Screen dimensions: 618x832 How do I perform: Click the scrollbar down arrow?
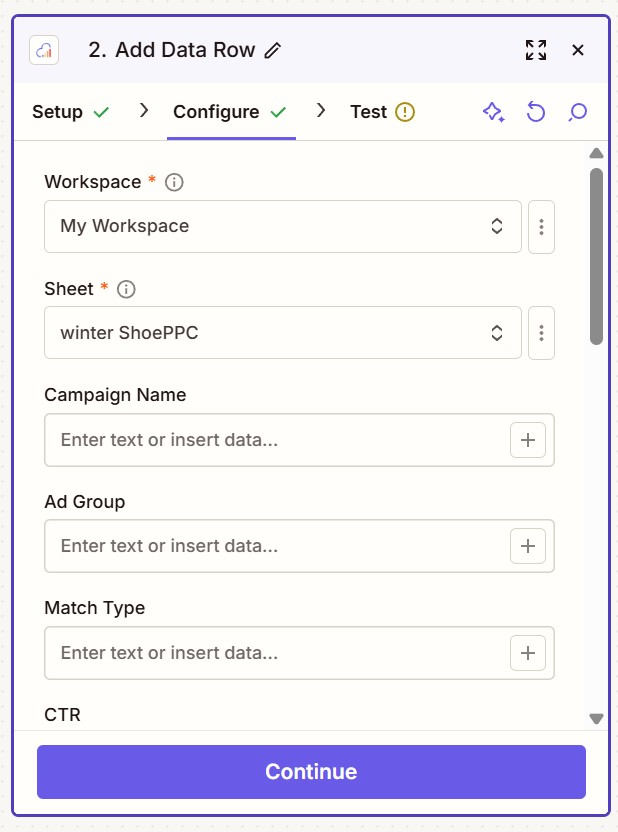pos(596,719)
